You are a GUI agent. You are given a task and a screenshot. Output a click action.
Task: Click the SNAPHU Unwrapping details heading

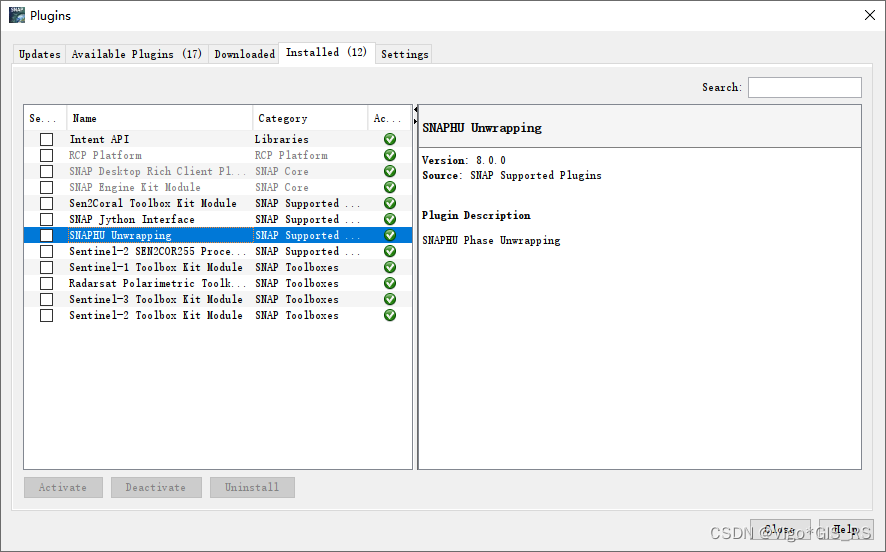pyautogui.click(x=482, y=128)
